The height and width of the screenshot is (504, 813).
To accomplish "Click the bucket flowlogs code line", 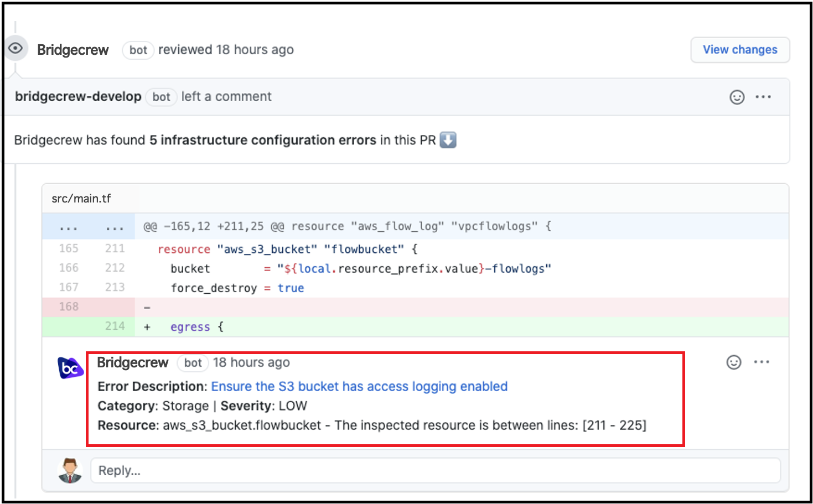I will point(361,268).
